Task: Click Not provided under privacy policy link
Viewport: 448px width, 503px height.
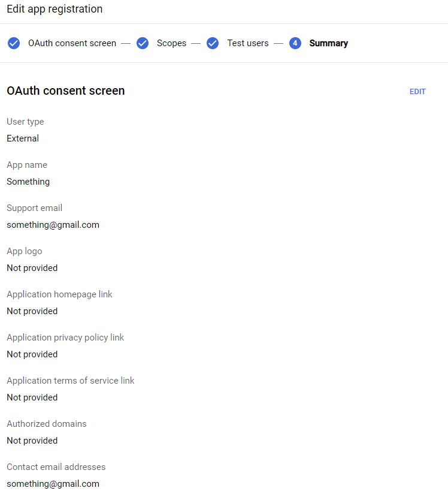Action: point(32,354)
